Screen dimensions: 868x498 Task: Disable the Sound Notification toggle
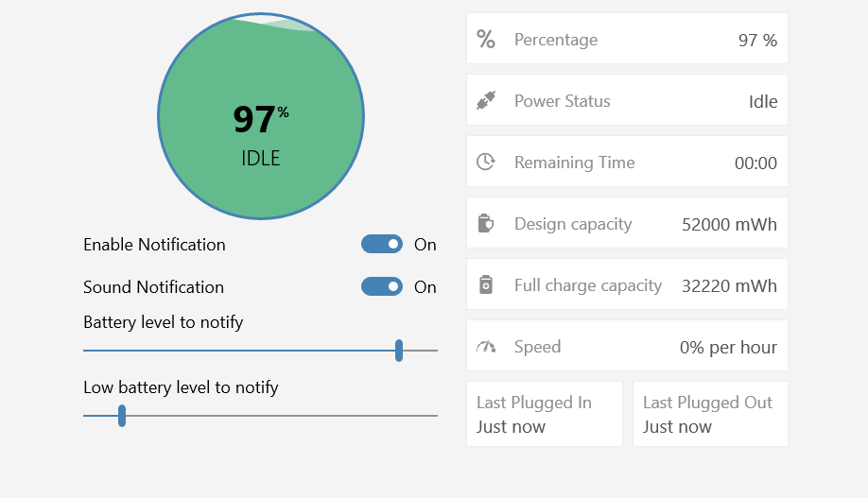coord(382,287)
